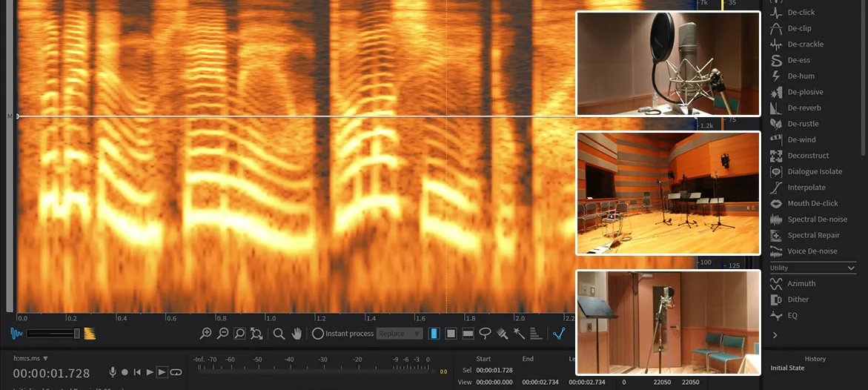Image resolution: width=868 pixels, height=390 pixels.
Task: Toggle the Time-frequency selection tool
Action: click(451, 334)
